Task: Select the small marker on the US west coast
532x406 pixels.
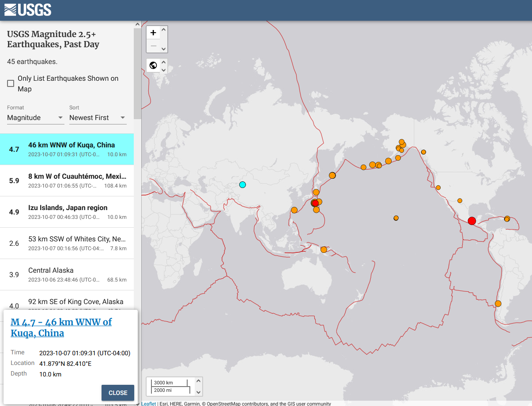Action: click(438, 188)
